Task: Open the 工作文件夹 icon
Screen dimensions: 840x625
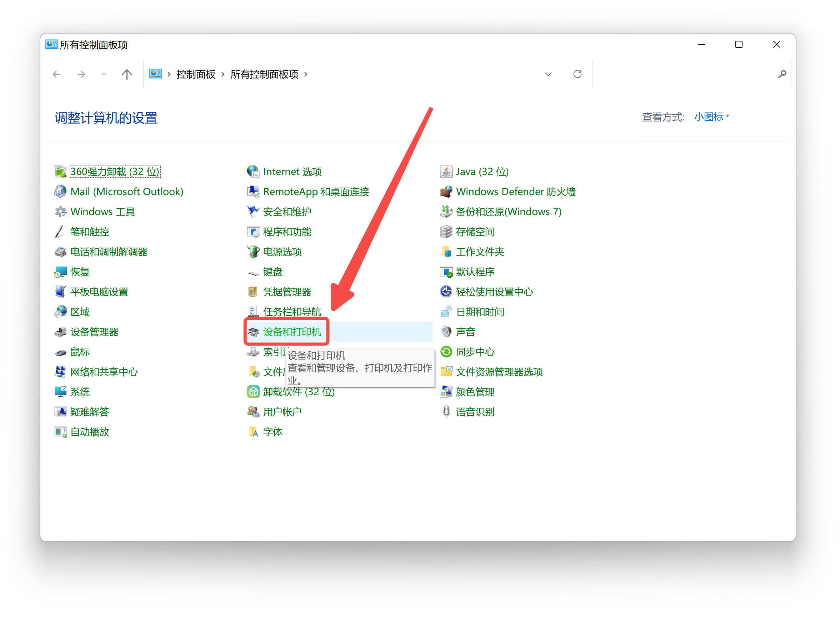Action: click(446, 252)
